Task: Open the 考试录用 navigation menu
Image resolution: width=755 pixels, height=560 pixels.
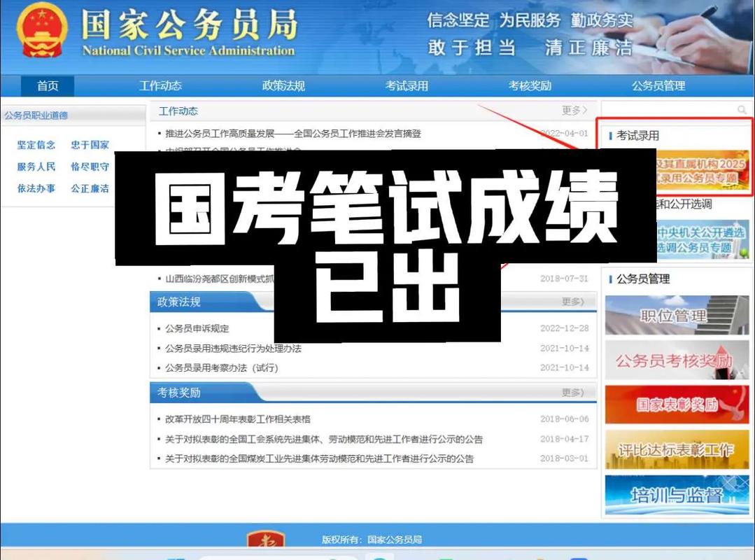Action: tap(404, 85)
